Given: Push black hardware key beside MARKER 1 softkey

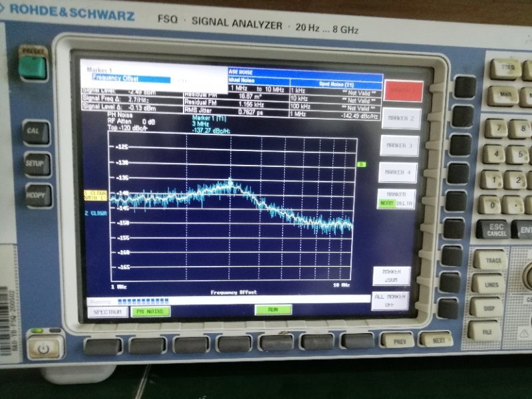Looking at the screenshot, I should (x=465, y=88).
